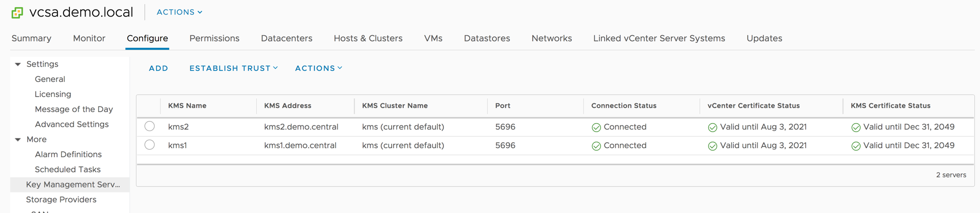
Task: Open the vcsa.demo.local ACTIONS dropdown
Action: (179, 12)
